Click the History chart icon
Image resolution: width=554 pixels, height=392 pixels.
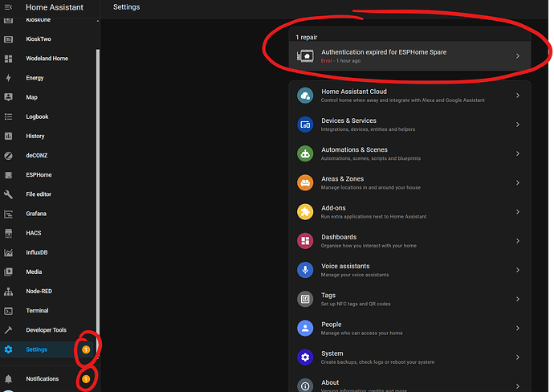point(8,136)
